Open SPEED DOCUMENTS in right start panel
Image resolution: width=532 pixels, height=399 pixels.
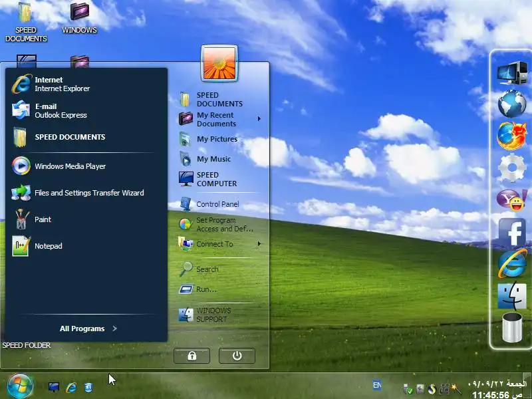point(211,99)
